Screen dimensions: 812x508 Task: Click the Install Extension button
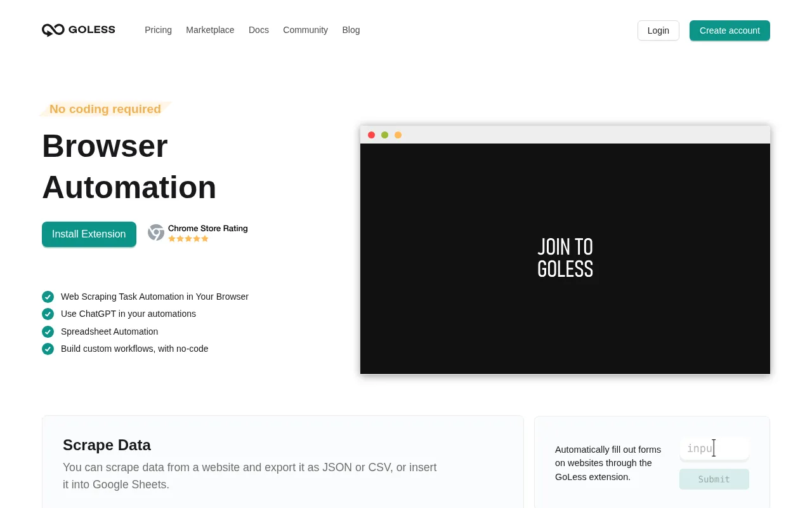point(89,234)
